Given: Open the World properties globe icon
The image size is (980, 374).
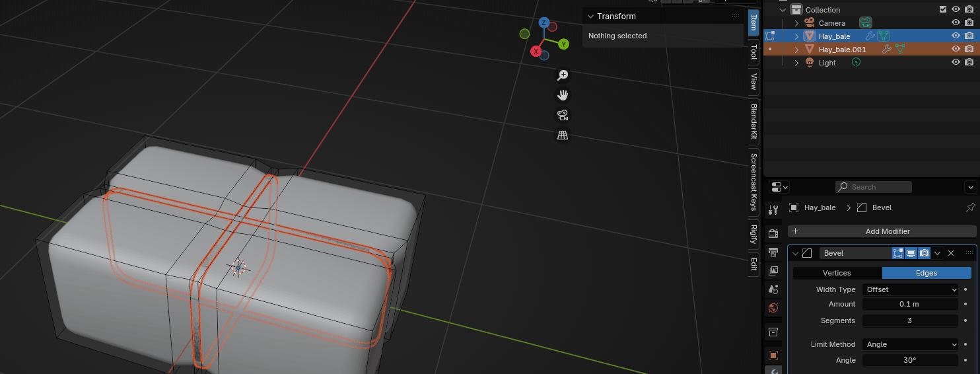Looking at the screenshot, I should (x=773, y=308).
